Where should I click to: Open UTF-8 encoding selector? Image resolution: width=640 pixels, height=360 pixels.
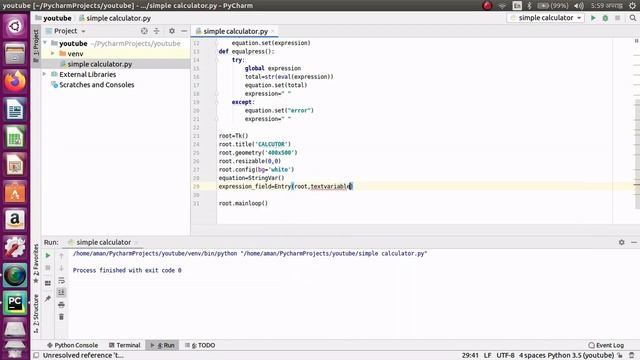(x=505, y=356)
